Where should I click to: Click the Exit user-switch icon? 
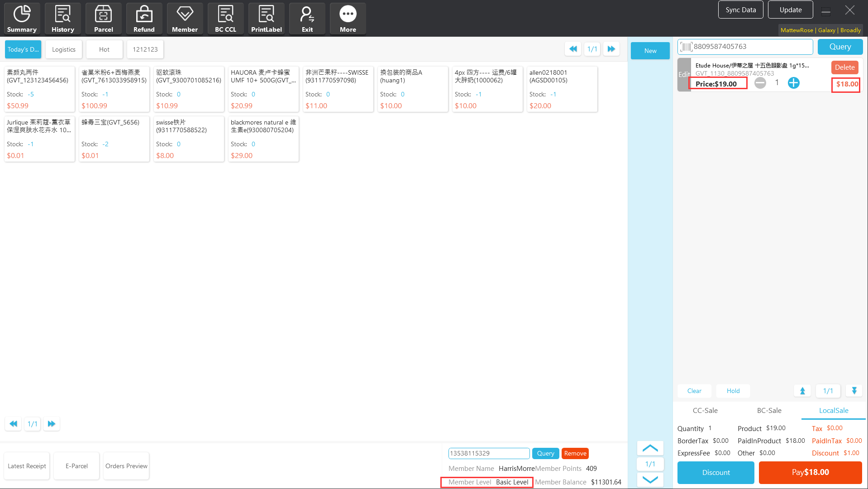[x=307, y=19]
